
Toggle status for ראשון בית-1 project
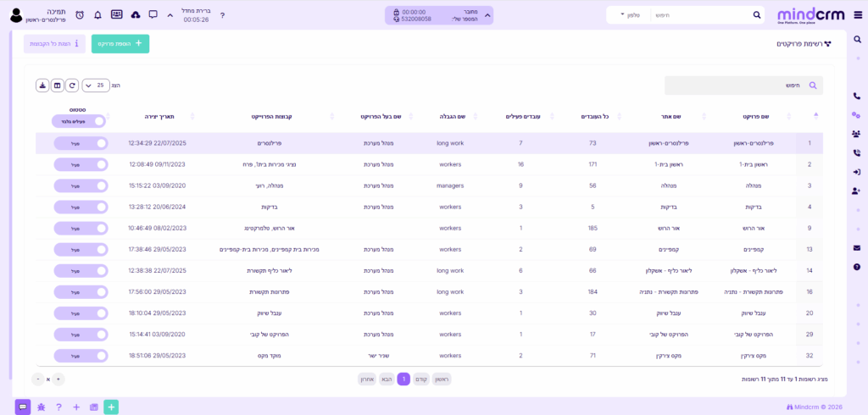click(x=81, y=164)
